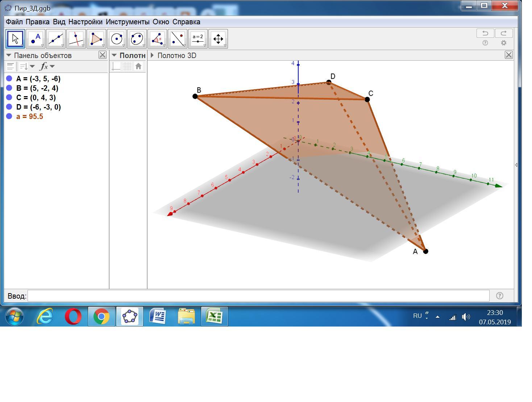532x402 pixels.
Task: Pick the Polygon tool
Action: point(96,39)
